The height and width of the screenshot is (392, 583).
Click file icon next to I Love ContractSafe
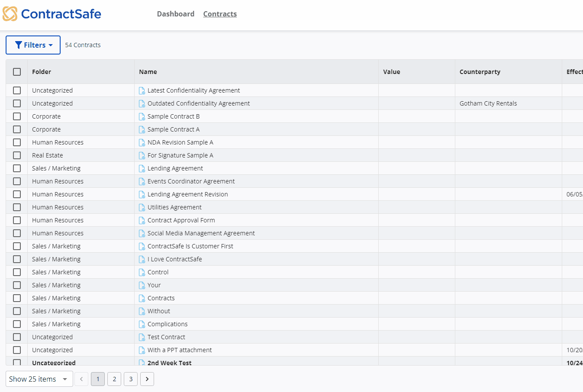(x=142, y=260)
